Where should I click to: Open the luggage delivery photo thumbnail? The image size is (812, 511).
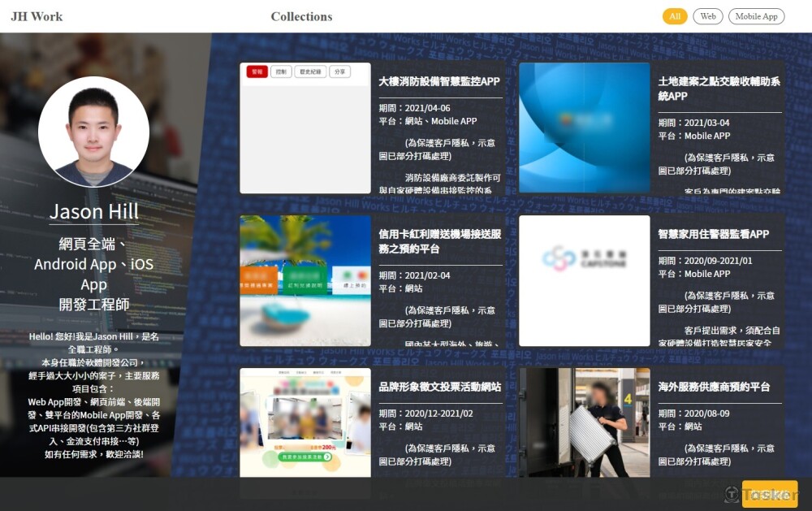[x=585, y=422]
